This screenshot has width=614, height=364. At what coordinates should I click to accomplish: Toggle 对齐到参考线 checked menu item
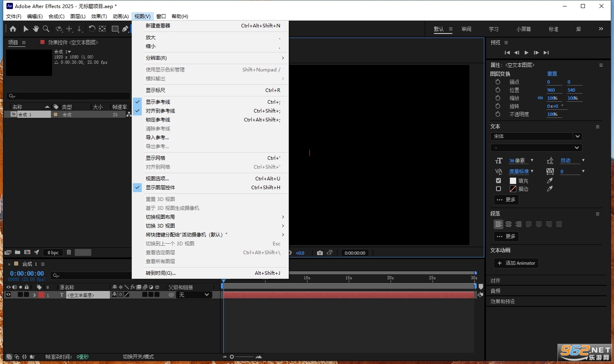coord(210,111)
